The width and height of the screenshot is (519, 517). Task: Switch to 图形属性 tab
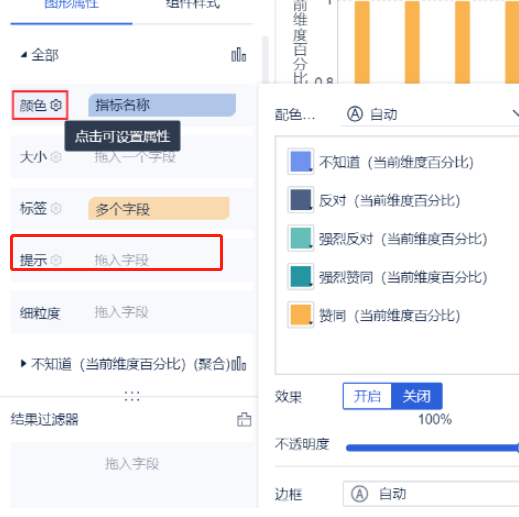[71, 4]
